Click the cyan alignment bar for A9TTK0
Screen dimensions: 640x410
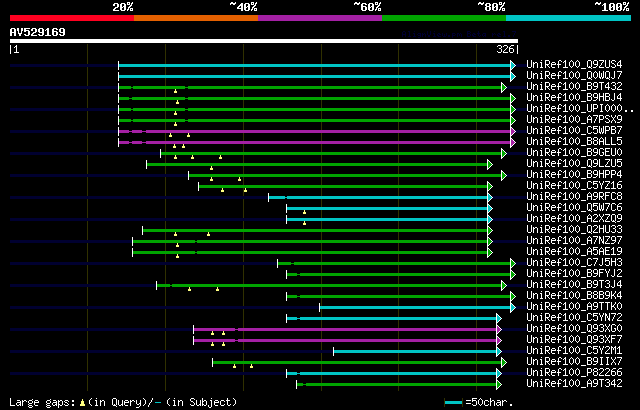pos(415,308)
